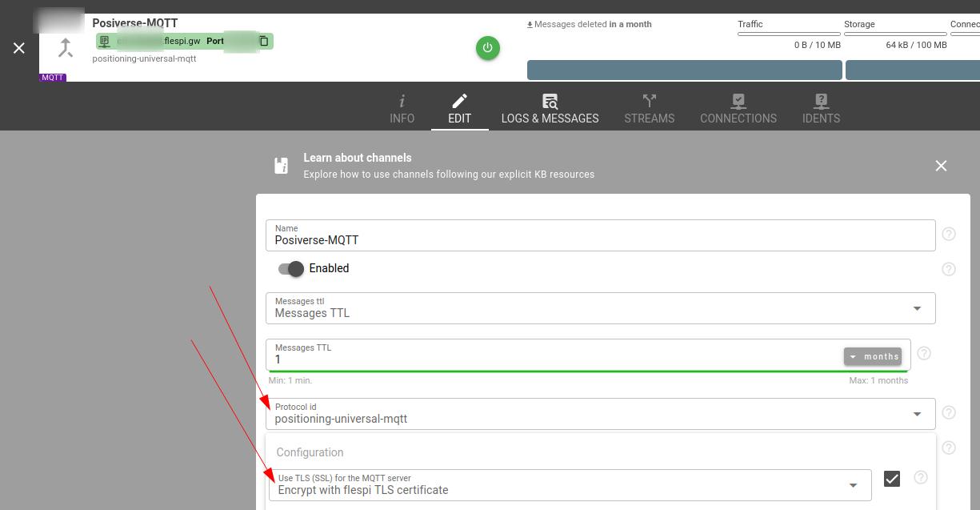Go to the STREAMS tab

coord(649,109)
